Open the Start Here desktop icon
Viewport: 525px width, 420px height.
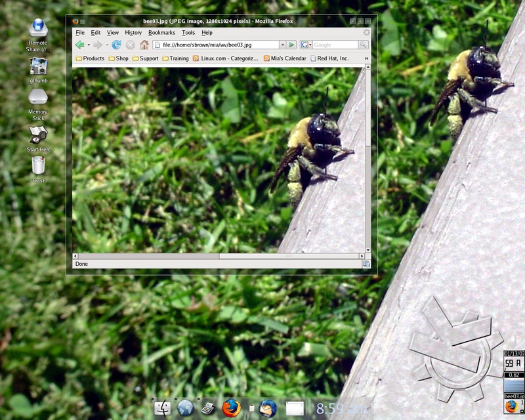[38, 139]
